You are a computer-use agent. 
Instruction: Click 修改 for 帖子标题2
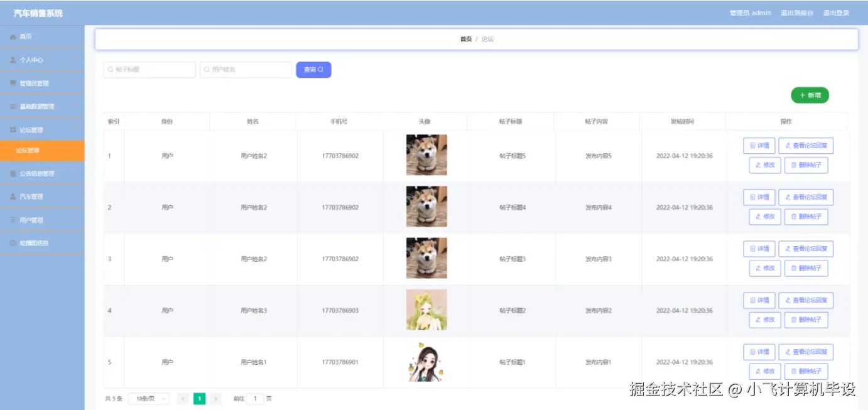click(765, 320)
